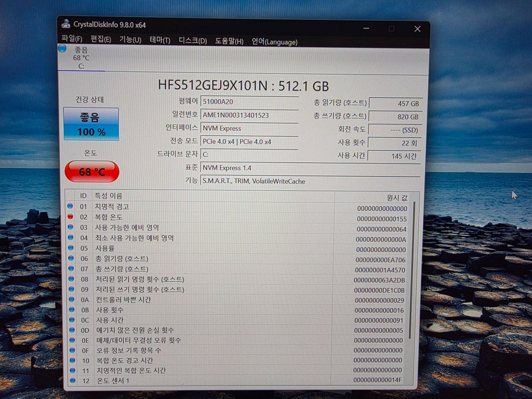Image resolution: width=532 pixels, height=399 pixels.
Task: Click the status dot for 06 총 읽기량 (호스트)
Action: (71, 258)
